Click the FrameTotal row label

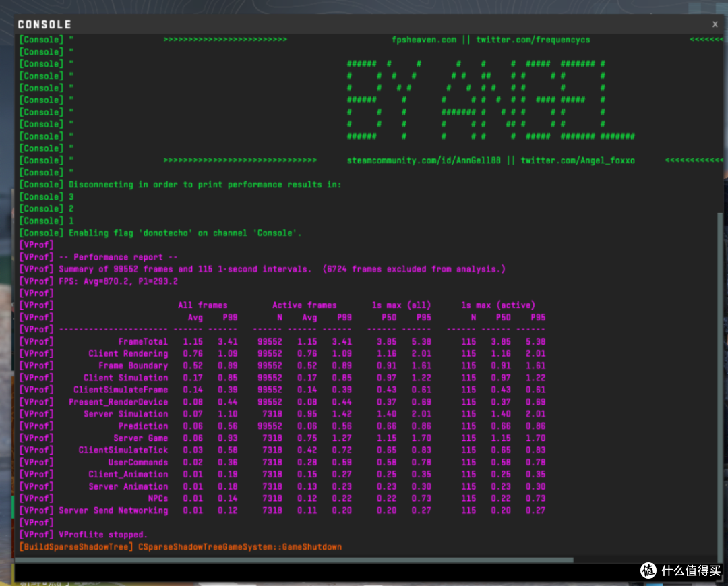[x=143, y=342]
